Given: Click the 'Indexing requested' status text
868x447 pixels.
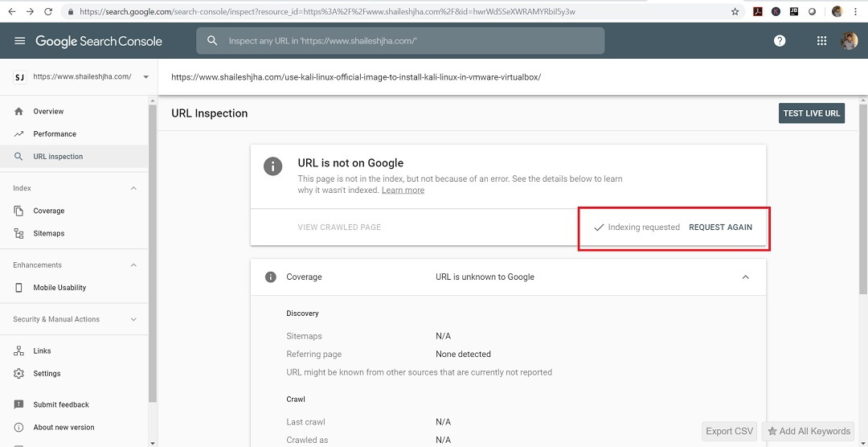Looking at the screenshot, I should point(644,227).
